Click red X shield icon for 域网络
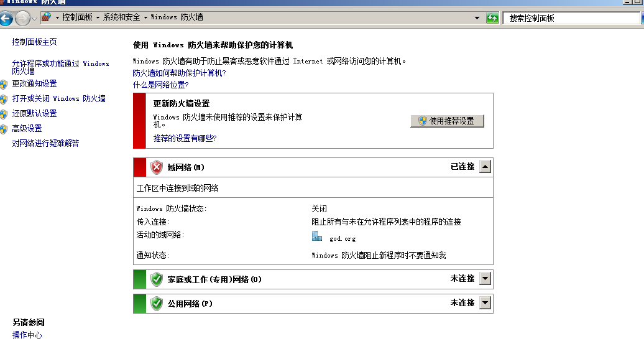 click(157, 167)
